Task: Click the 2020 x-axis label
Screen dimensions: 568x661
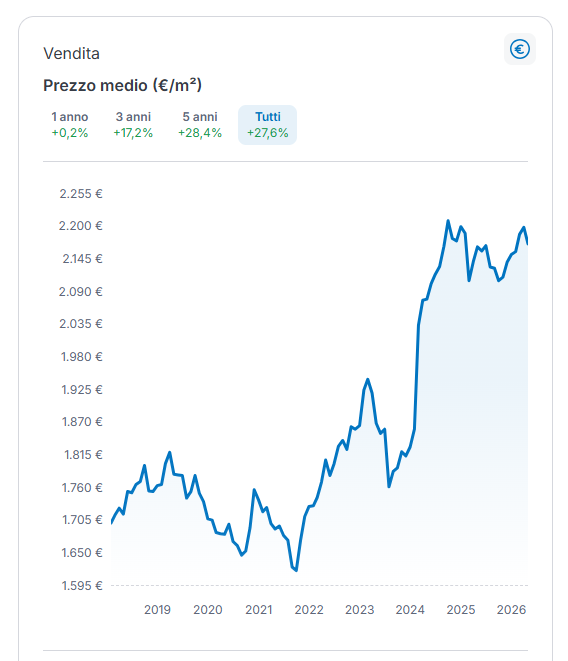Action: coord(207,610)
